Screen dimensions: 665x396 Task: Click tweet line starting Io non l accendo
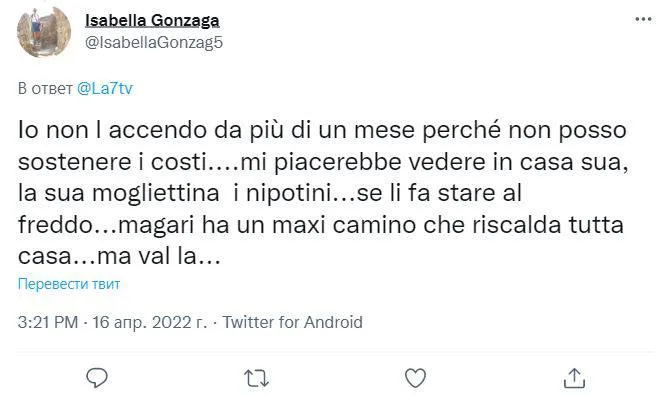(322, 130)
